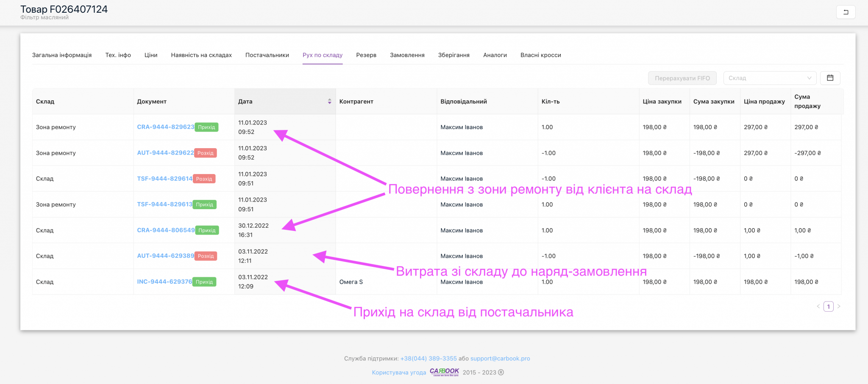Switch to the Загальна інформація tab
Image resolution: width=868 pixels, height=384 pixels.
(x=62, y=55)
